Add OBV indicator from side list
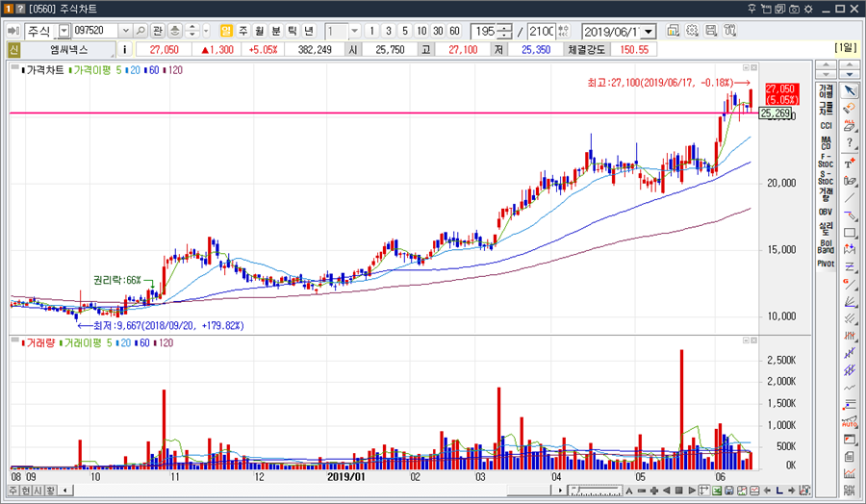Image resolution: width=866 pixels, height=504 pixels. coord(826,212)
